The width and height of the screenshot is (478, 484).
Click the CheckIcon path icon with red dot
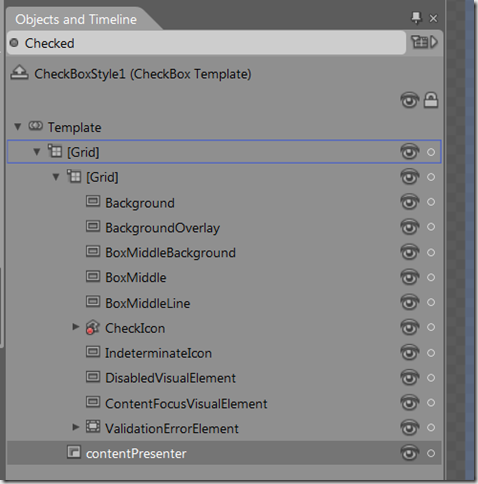click(x=92, y=327)
